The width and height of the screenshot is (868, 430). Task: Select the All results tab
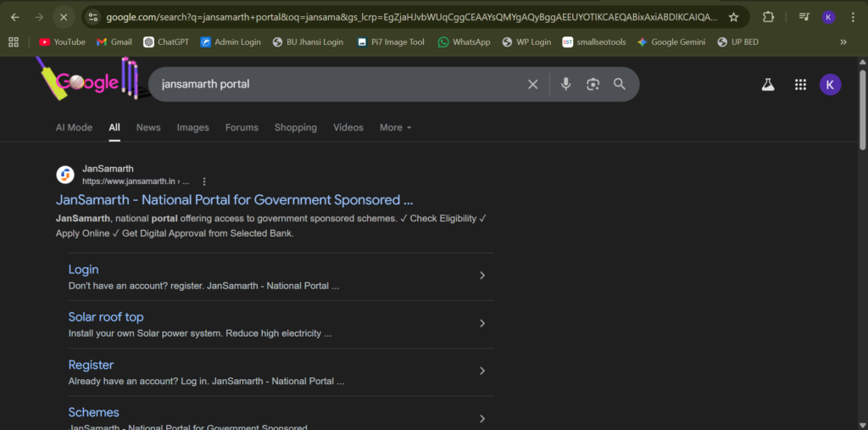(114, 127)
